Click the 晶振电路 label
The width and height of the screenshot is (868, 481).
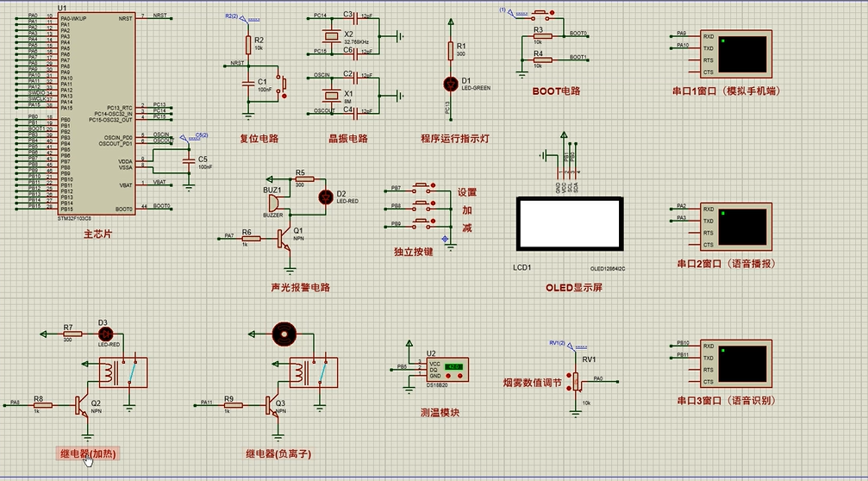point(348,139)
